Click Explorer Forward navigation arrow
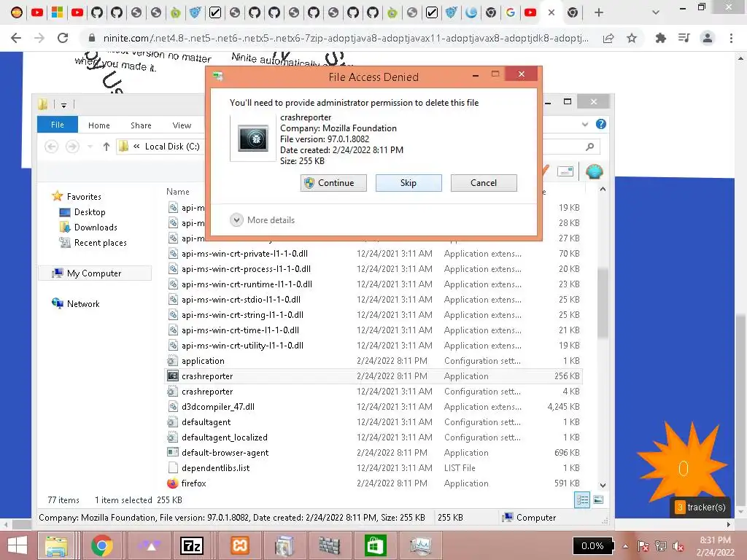This screenshot has height=560, width=747. click(x=72, y=146)
